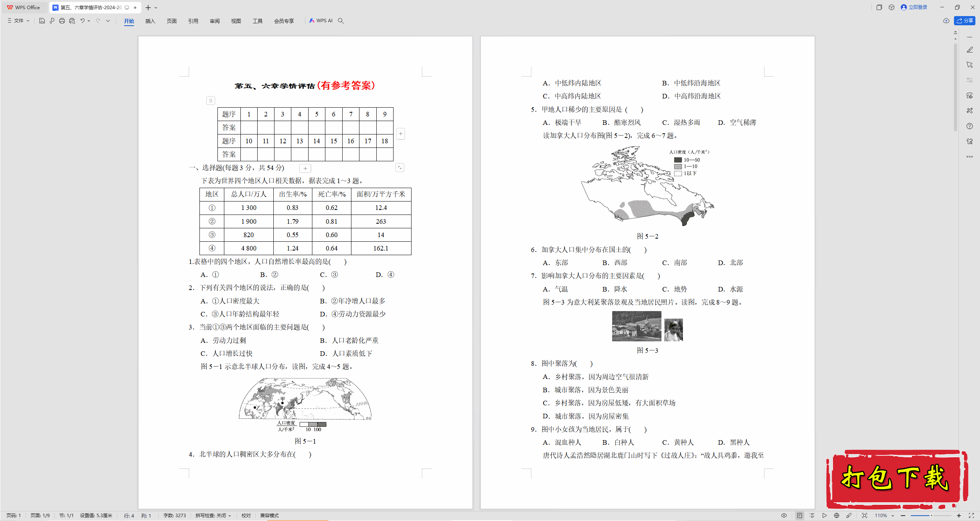Open the 文件 file menu
The width and height of the screenshot is (980, 521).
(18, 21)
